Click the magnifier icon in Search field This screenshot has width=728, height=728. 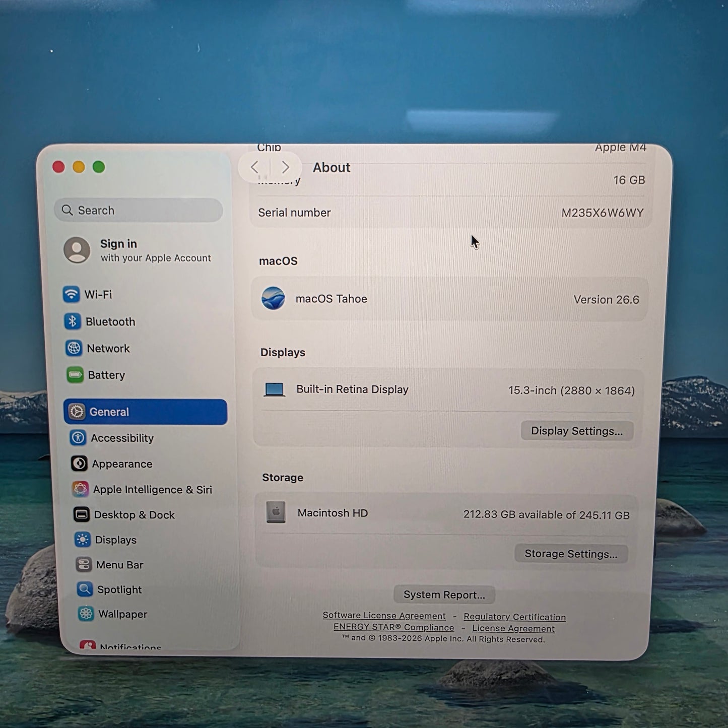67,210
